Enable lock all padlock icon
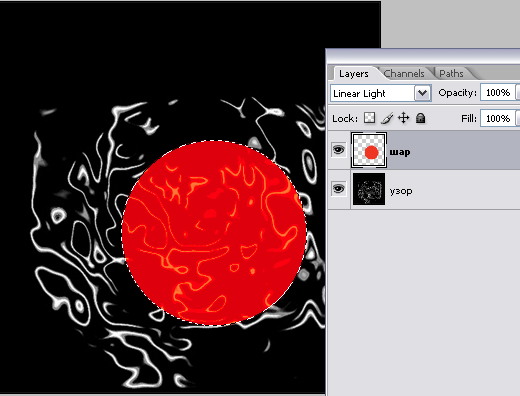The width and height of the screenshot is (520, 396). [421, 118]
